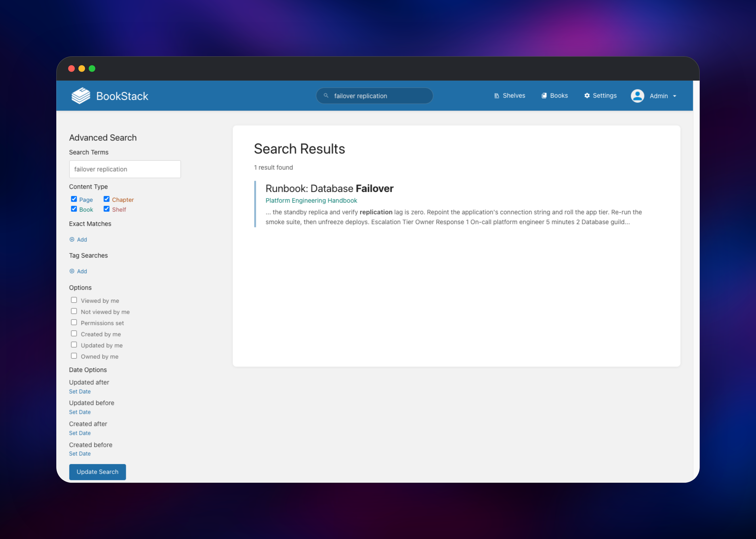
Task: Uncheck the Chapter content type checkbox
Action: pos(107,199)
